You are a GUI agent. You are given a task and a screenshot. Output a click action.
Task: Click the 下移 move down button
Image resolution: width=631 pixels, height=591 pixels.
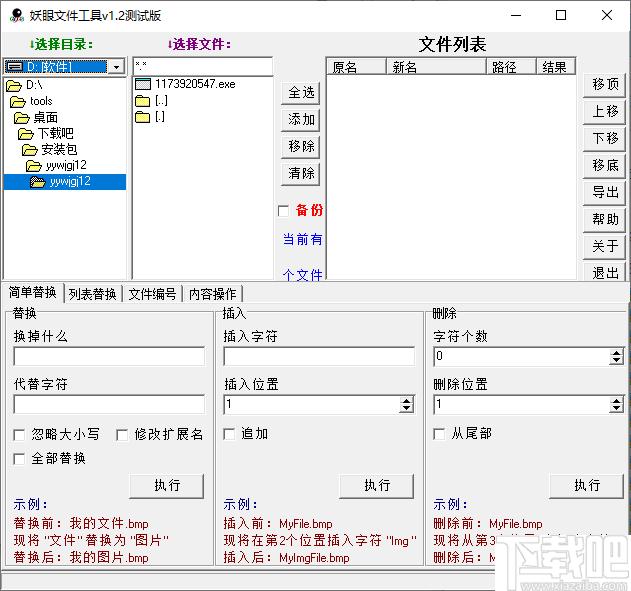(604, 138)
